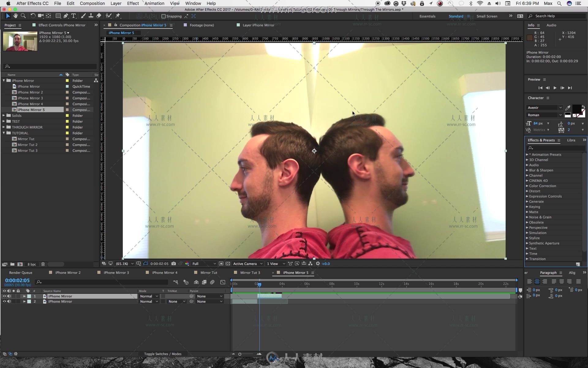This screenshot has height=368, width=588.
Task: Mute audio of layer 2 iPhone Mirror
Action: point(9,302)
